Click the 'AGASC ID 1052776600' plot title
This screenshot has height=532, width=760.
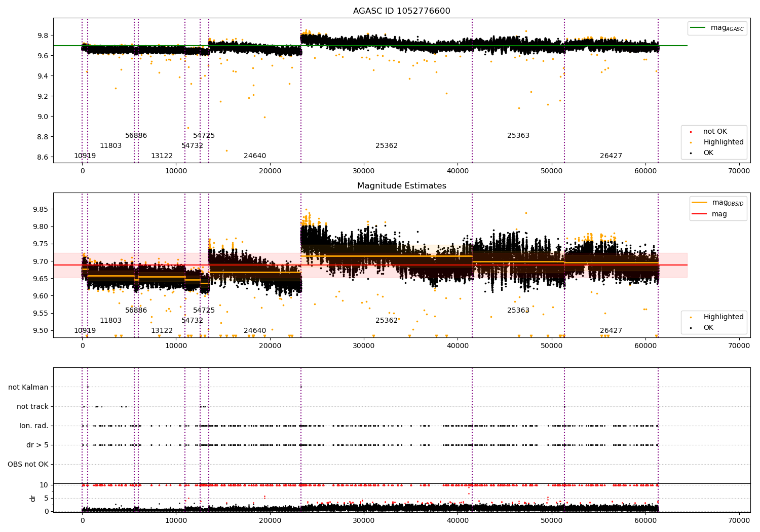[x=401, y=11]
